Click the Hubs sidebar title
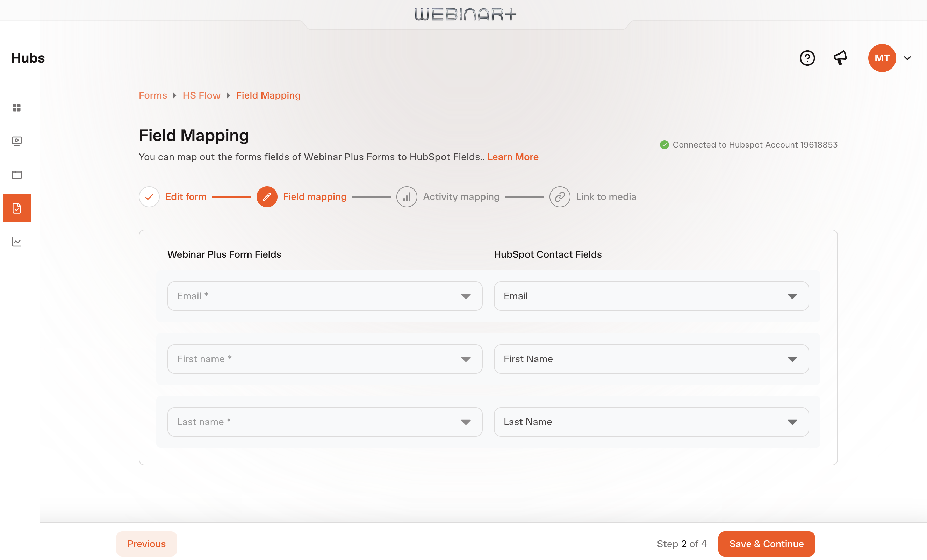 pyautogui.click(x=28, y=58)
